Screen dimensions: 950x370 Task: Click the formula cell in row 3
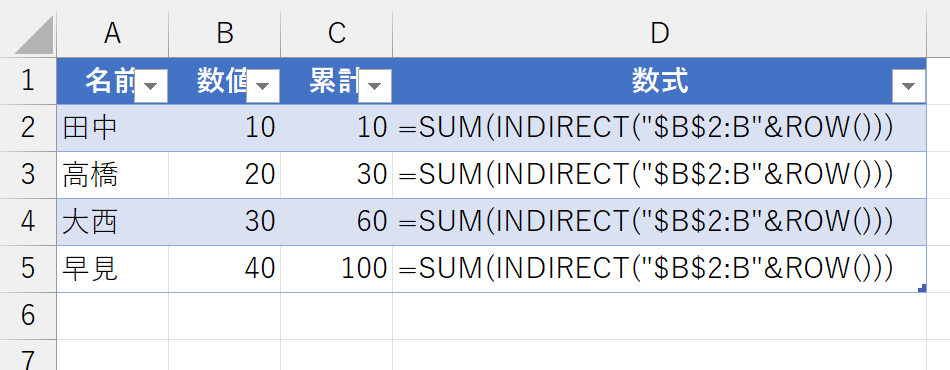[660, 175]
